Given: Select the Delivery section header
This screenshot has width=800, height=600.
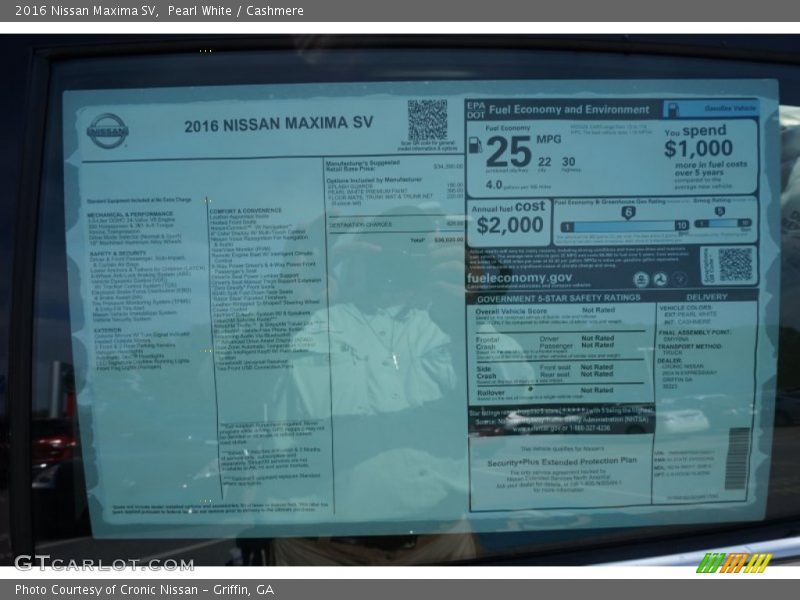Looking at the screenshot, I should [707, 297].
